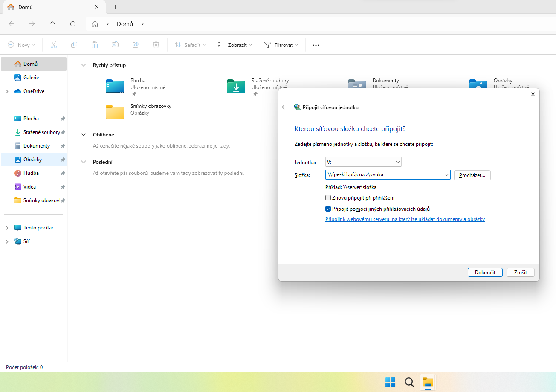556x392 pixels.
Task: Click the Forward navigation arrow in Explorer
Action: (32, 24)
